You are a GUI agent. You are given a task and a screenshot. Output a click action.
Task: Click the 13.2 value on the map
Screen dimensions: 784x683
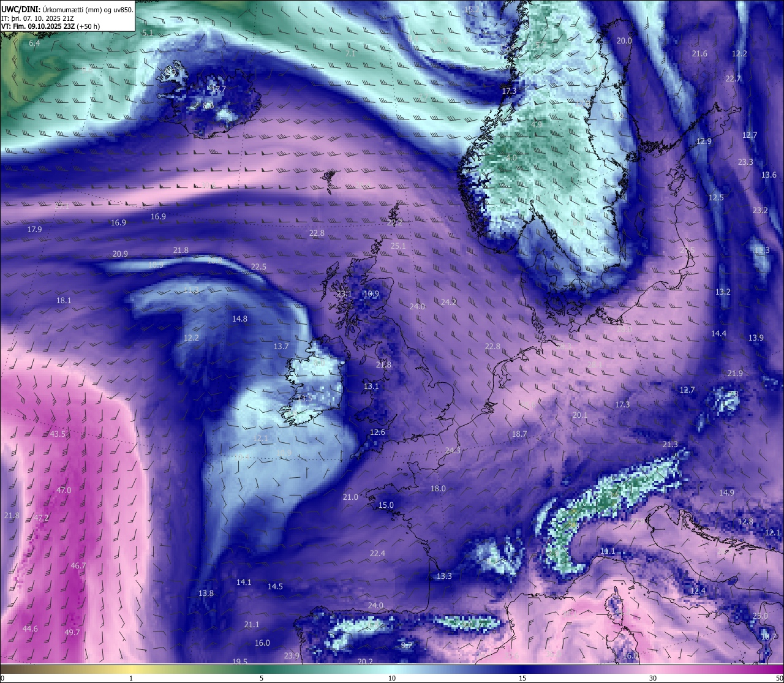723,292
